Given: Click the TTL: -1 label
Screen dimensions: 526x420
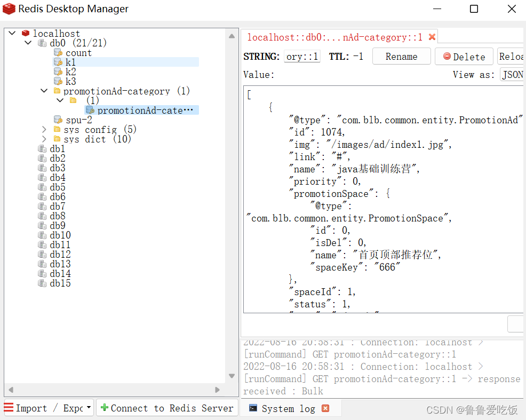Looking at the screenshot, I should click(x=346, y=57).
